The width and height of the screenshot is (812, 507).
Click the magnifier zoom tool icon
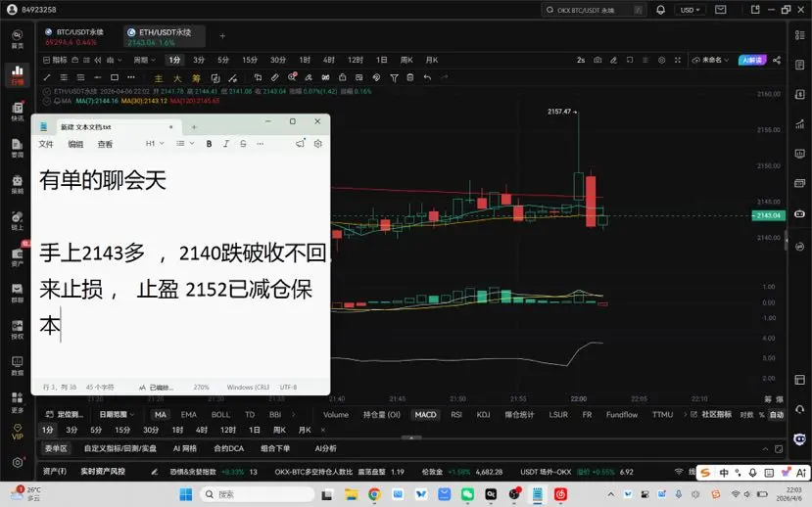[x=292, y=77]
